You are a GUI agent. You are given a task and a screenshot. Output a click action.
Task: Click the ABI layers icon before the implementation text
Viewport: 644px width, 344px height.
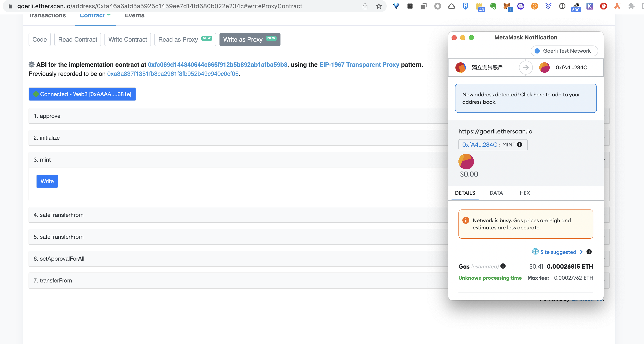pyautogui.click(x=32, y=64)
